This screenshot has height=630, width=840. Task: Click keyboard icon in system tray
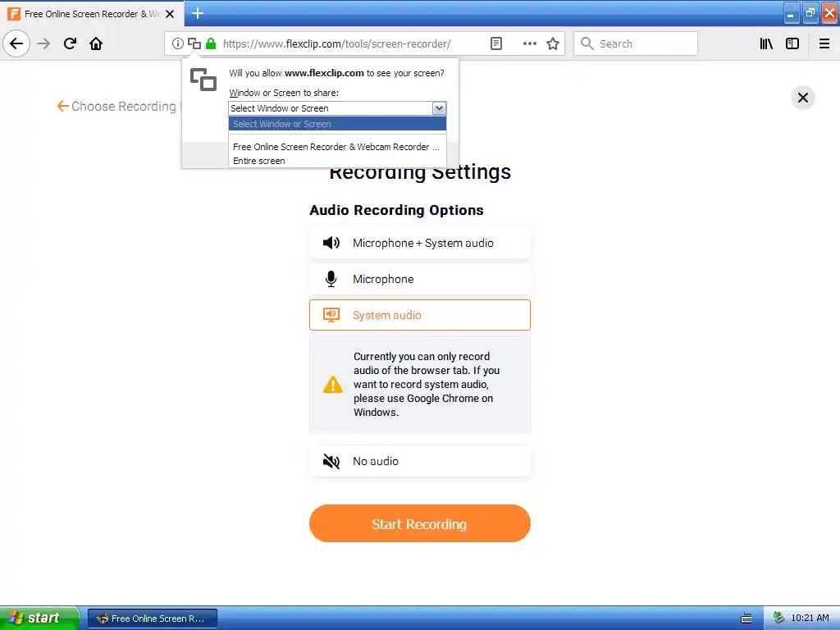[x=746, y=619]
